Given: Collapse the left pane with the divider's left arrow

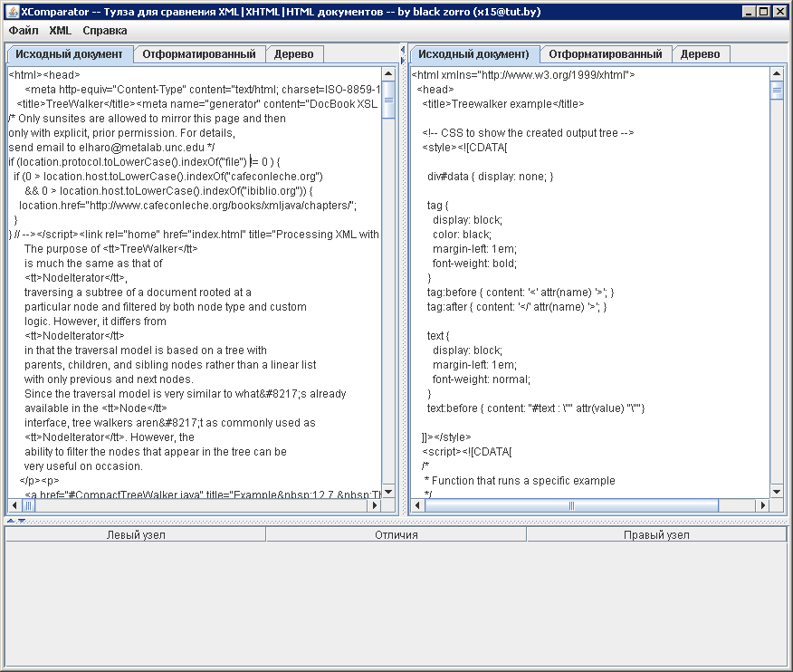Looking at the screenshot, I should [x=403, y=49].
